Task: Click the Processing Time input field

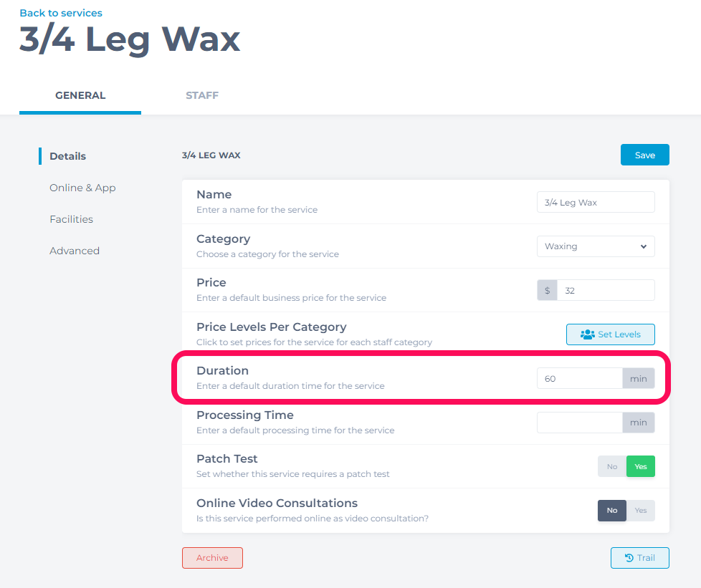Action: [x=579, y=423]
